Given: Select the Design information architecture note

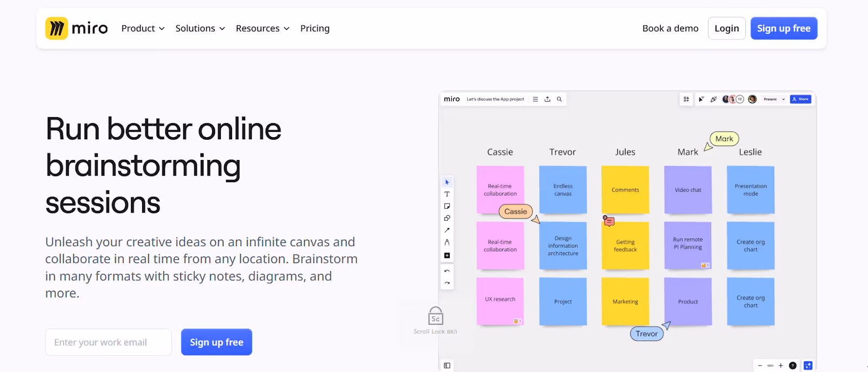Looking at the screenshot, I should pyautogui.click(x=563, y=246).
